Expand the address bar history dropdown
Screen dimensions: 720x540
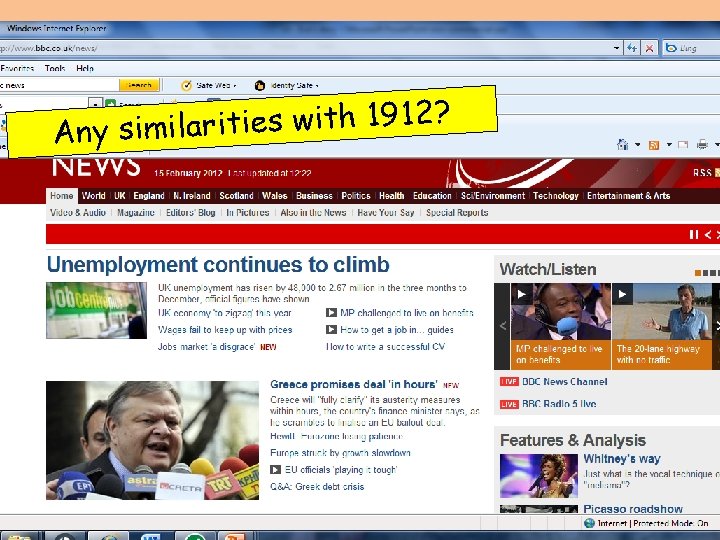617,48
